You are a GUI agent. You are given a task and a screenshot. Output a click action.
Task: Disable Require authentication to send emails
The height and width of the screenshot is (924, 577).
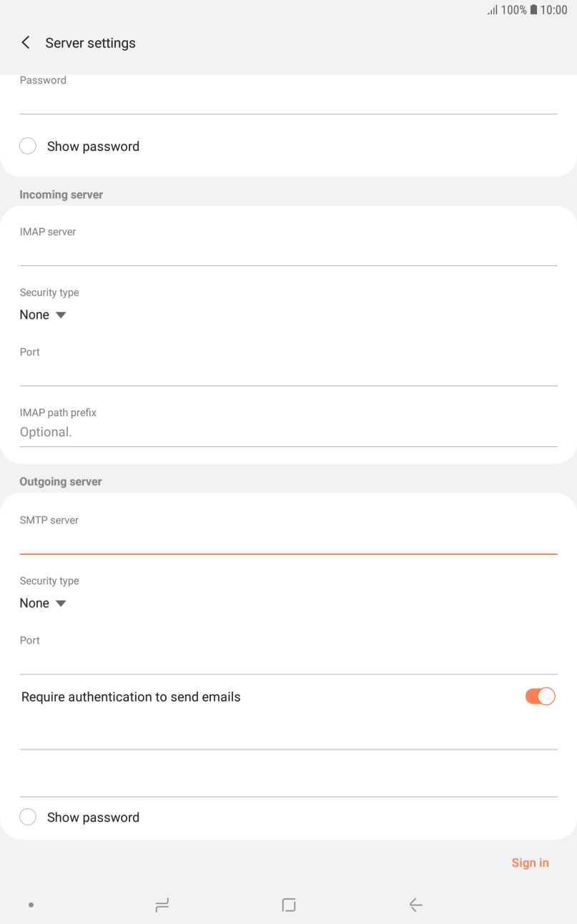point(540,696)
